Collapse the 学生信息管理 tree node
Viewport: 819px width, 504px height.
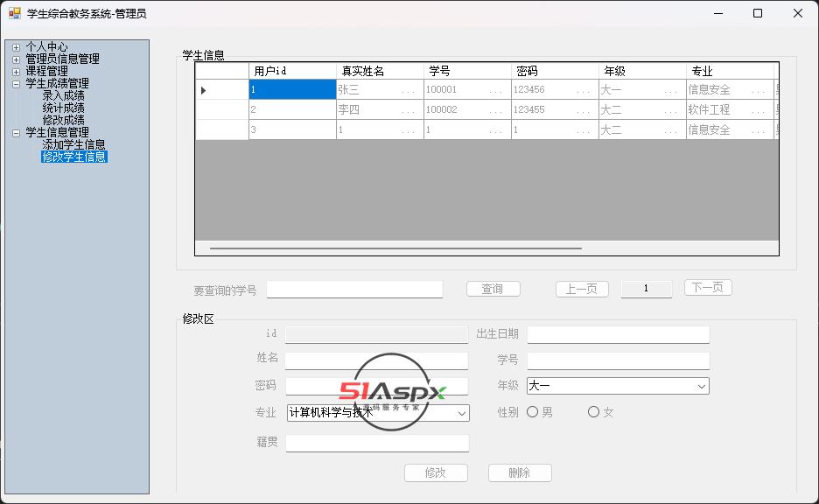point(16,133)
